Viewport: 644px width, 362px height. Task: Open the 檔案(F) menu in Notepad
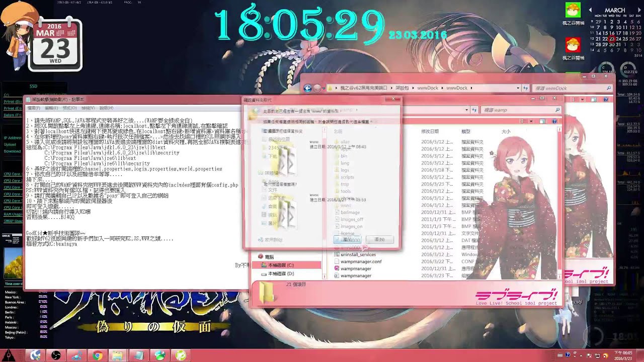34,108
